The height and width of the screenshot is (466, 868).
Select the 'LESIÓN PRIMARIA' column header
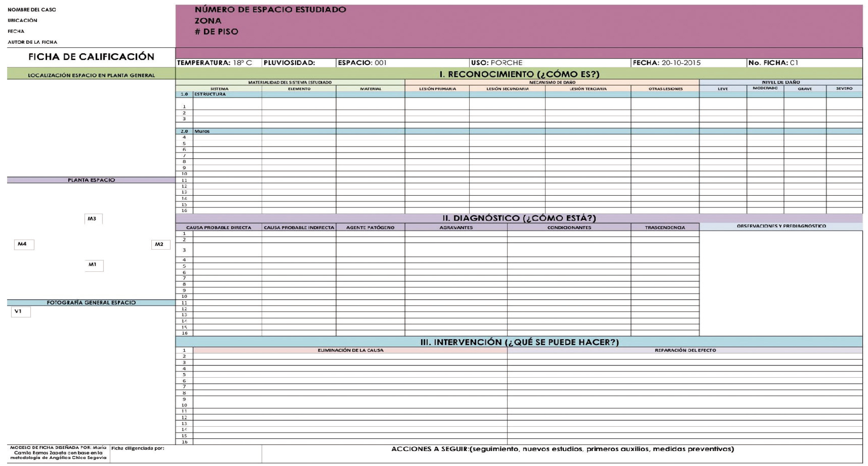(437, 89)
